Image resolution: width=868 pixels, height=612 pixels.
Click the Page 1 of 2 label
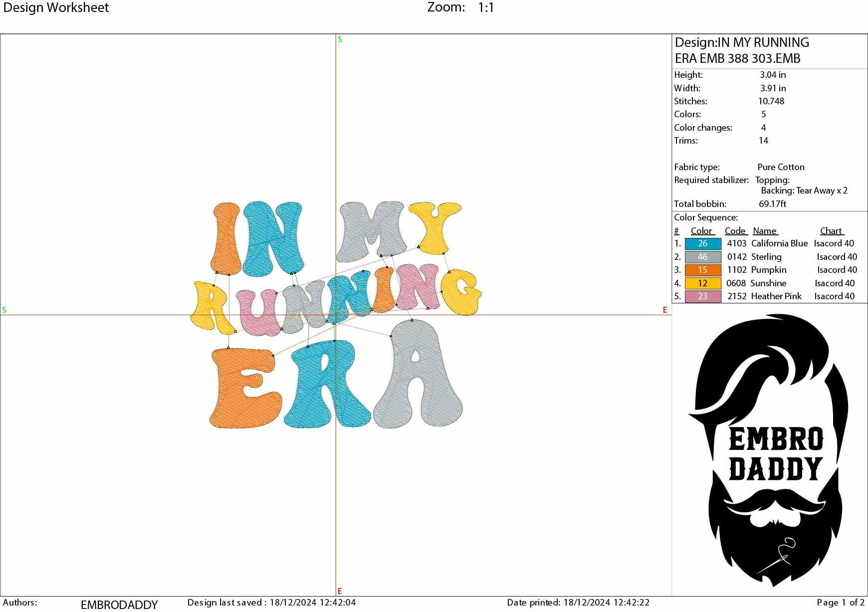(834, 602)
